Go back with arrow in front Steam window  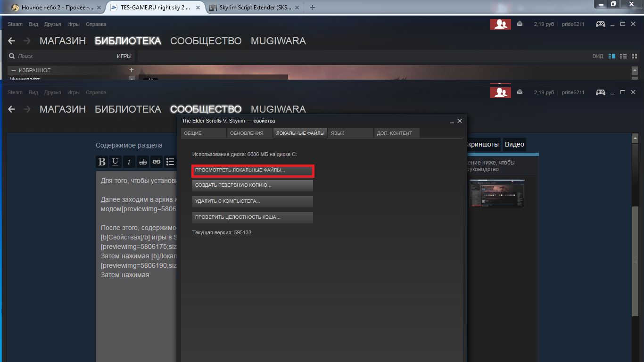point(12,109)
